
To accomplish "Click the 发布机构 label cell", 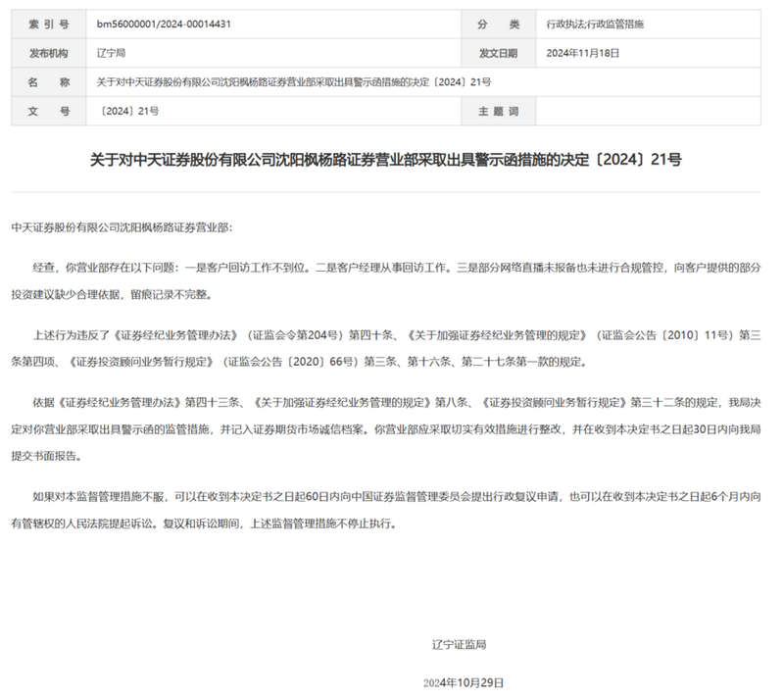I will point(48,53).
